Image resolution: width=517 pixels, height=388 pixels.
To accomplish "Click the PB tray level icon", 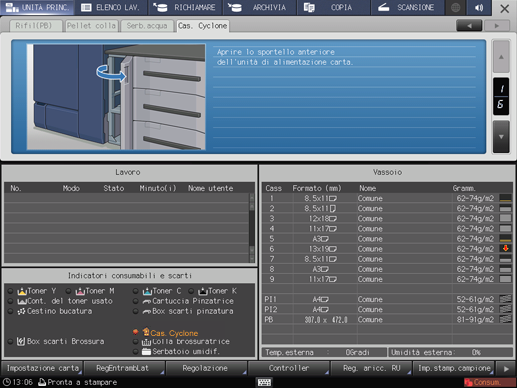I will pyautogui.click(x=505, y=319).
